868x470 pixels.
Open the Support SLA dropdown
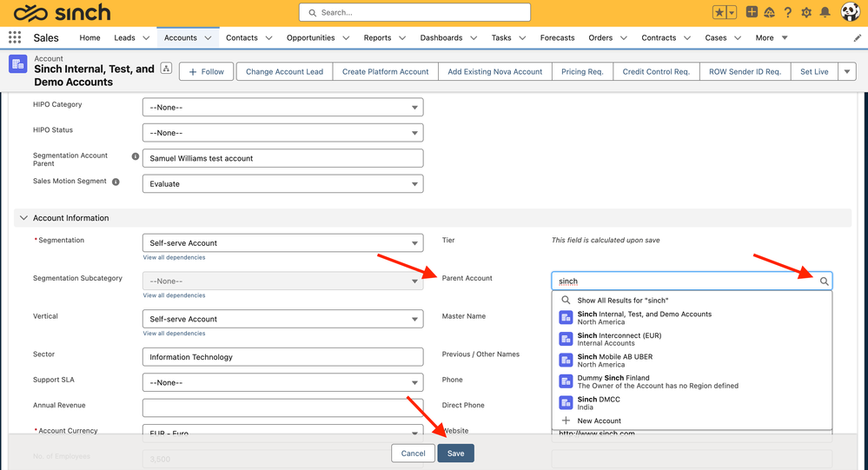pyautogui.click(x=283, y=382)
